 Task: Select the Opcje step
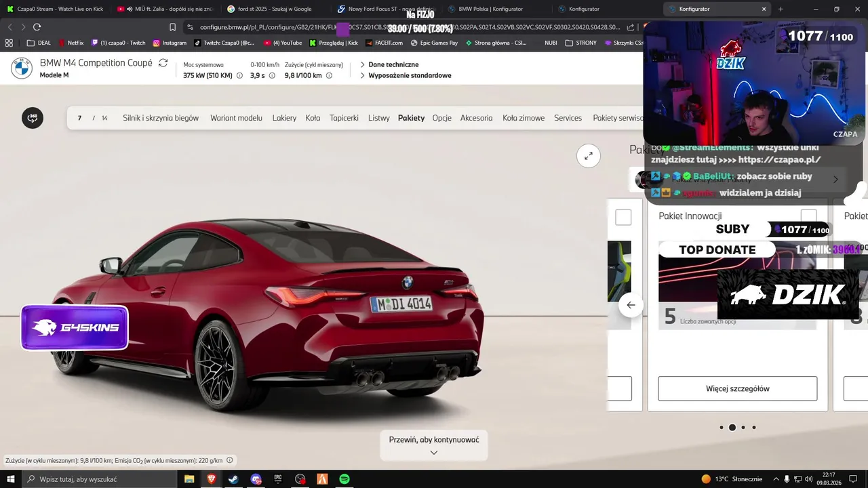tap(441, 118)
